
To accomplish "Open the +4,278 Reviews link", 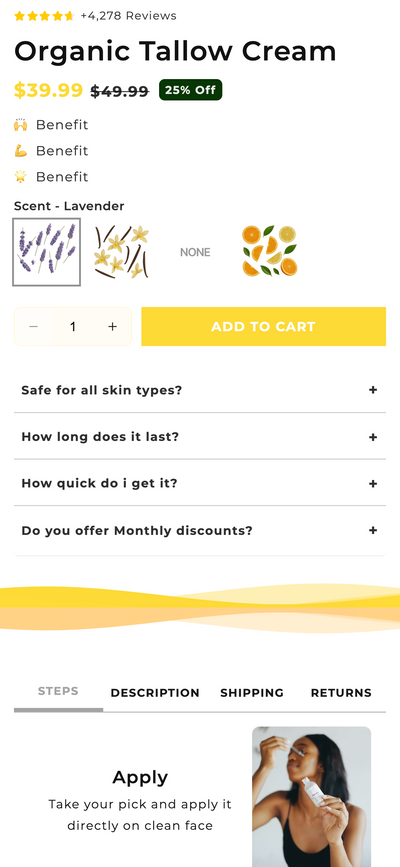I will coord(128,16).
